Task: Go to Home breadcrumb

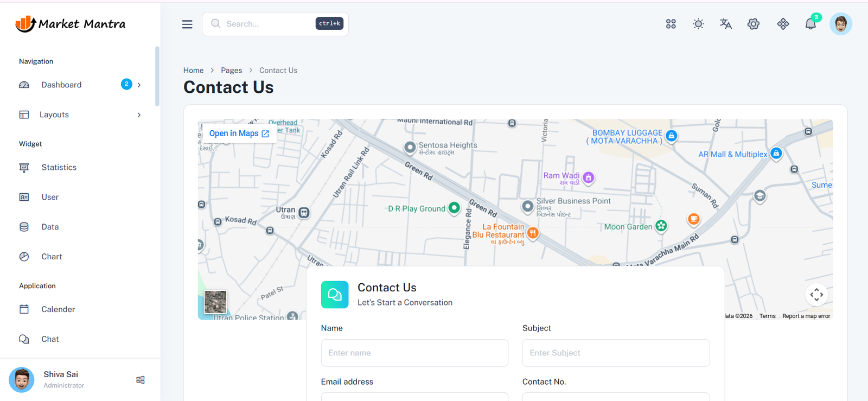Action: 193,70
